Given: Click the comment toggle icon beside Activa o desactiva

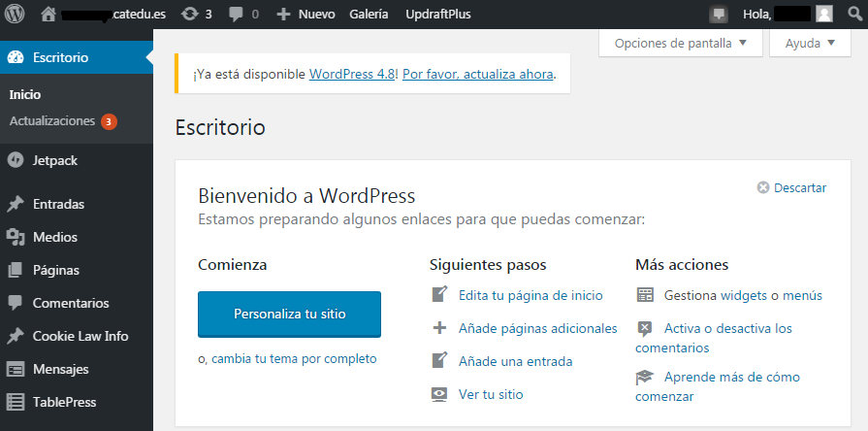Looking at the screenshot, I should pyautogui.click(x=645, y=329).
